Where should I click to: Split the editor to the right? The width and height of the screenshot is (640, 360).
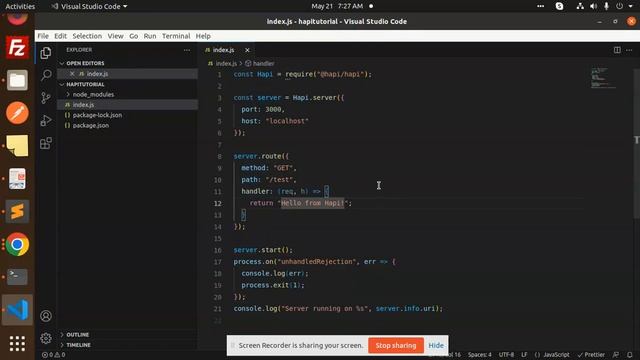(x=617, y=50)
